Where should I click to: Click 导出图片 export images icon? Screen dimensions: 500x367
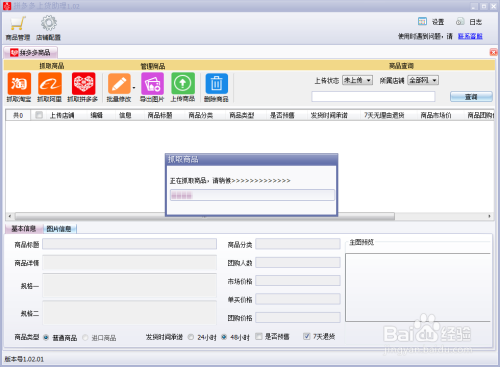click(x=152, y=83)
